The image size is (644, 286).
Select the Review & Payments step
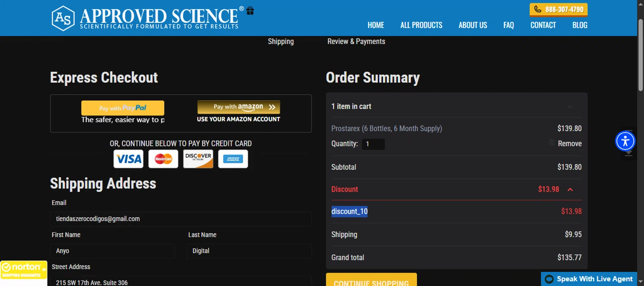coord(356,42)
